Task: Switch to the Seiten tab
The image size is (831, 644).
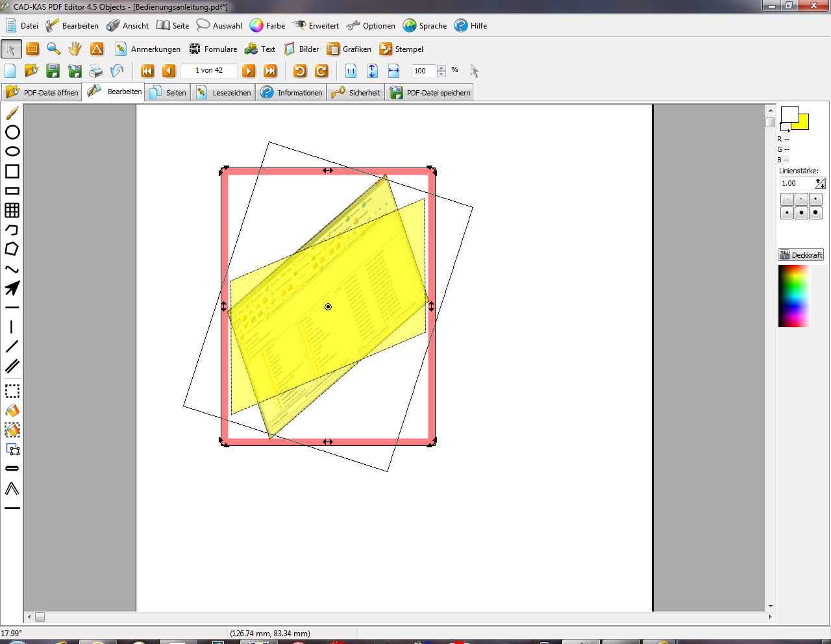Action: [168, 93]
